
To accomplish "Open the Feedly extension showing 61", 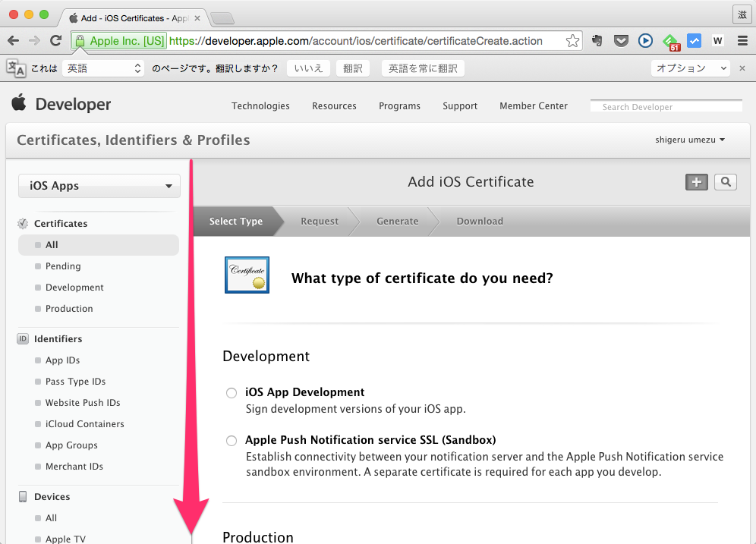I will click(671, 42).
